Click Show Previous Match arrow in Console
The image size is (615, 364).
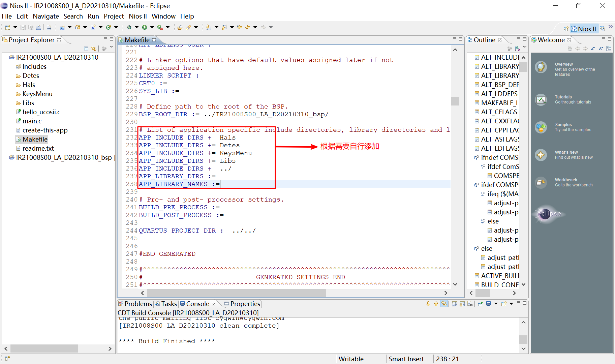(436, 304)
